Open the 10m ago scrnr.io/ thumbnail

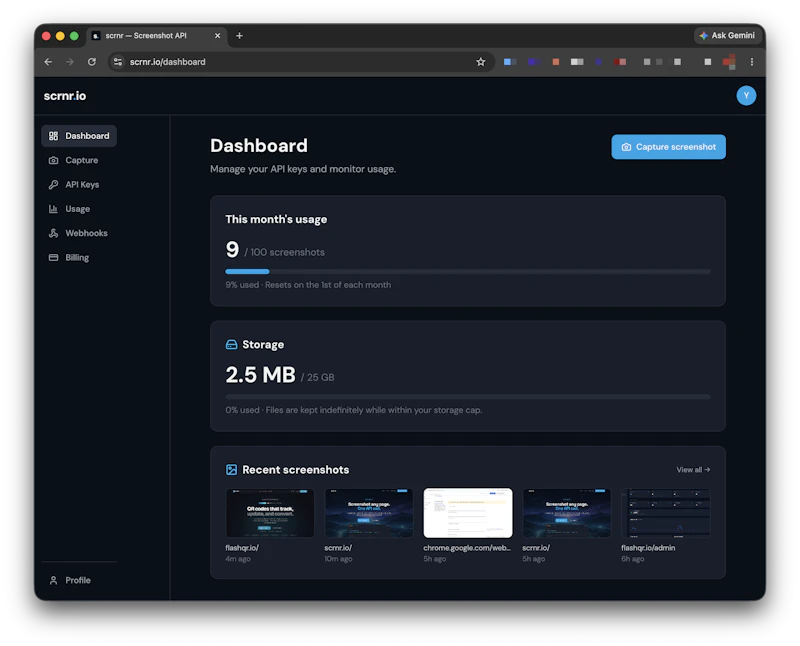[369, 513]
